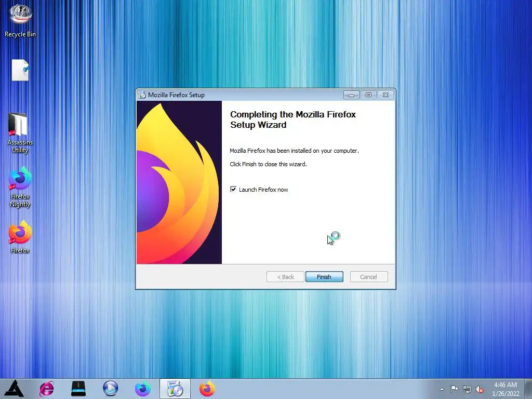The image size is (532, 399).
Task: Open the Assassins Utility desktop shortcut
Action: [20, 133]
